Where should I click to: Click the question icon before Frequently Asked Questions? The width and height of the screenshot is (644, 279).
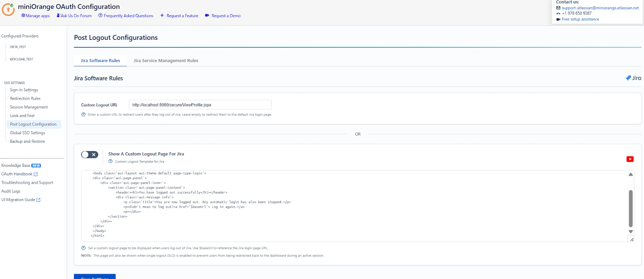click(x=100, y=16)
